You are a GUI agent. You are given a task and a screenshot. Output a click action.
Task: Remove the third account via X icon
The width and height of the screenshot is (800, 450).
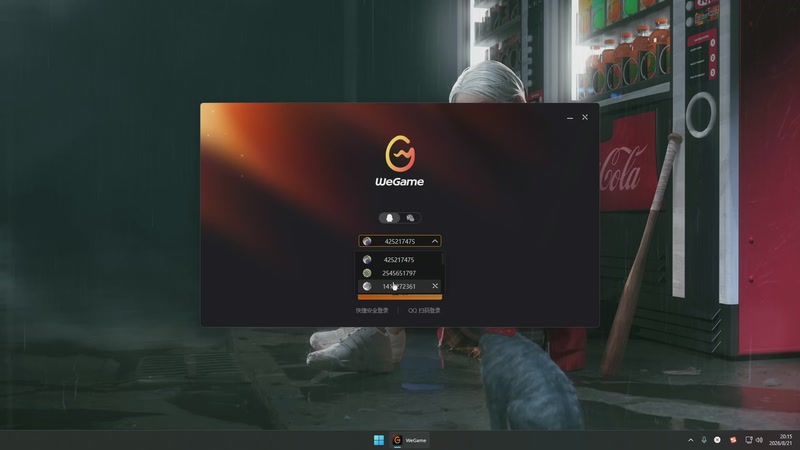pos(435,286)
